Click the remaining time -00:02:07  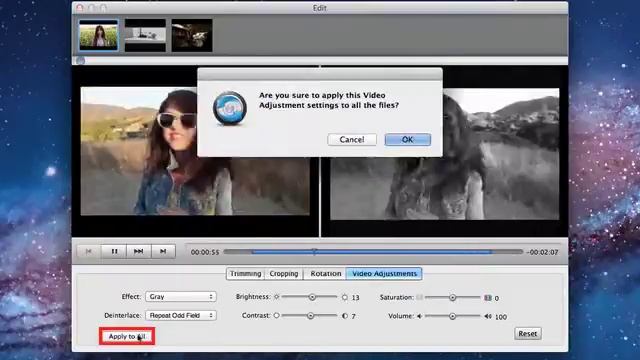click(542, 252)
